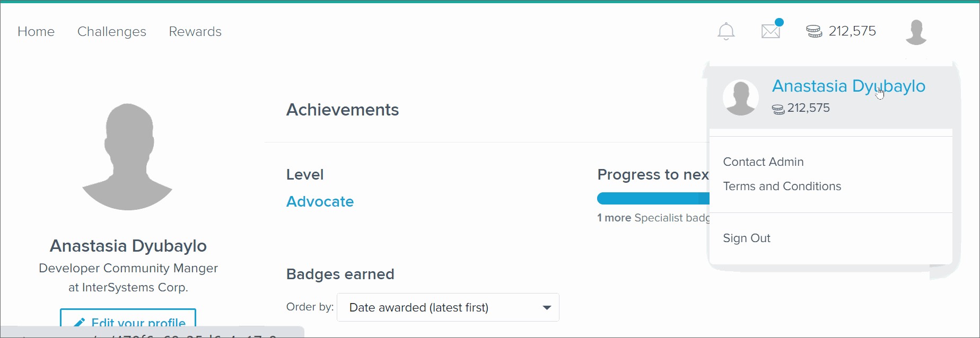Open the Challenges section

tap(112, 32)
